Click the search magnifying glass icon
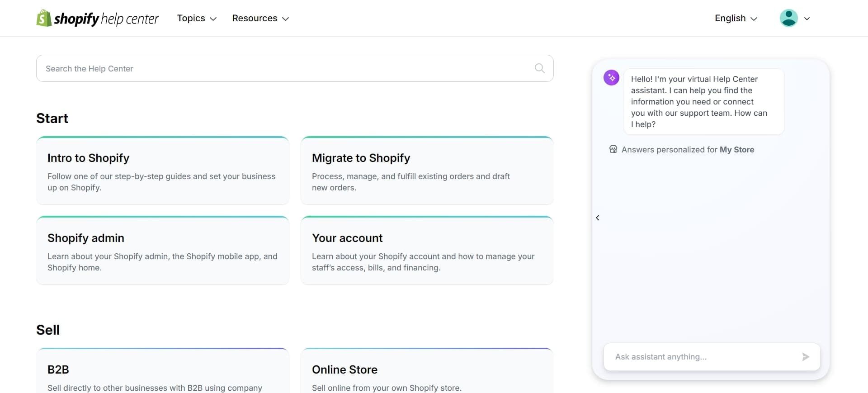This screenshot has height=393, width=868. click(539, 68)
